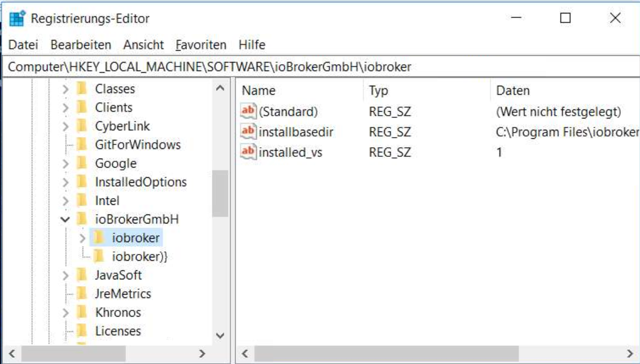Select the Licenses key label
This screenshot has width=640, height=364.
[x=118, y=331]
